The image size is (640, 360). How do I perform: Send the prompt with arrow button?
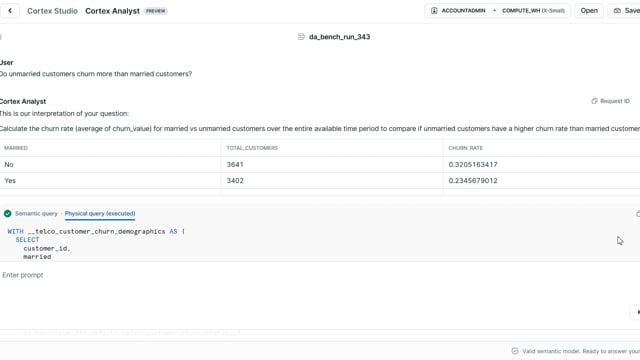pyautogui.click(x=636, y=312)
